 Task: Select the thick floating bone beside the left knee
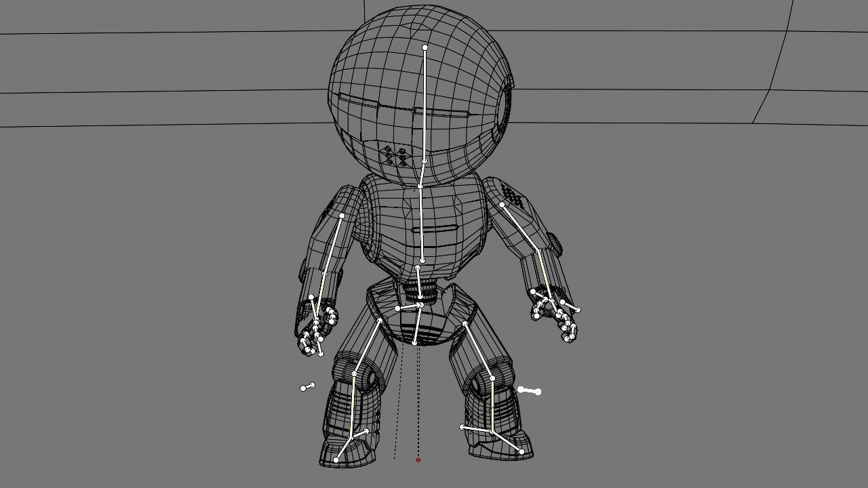tap(529, 391)
